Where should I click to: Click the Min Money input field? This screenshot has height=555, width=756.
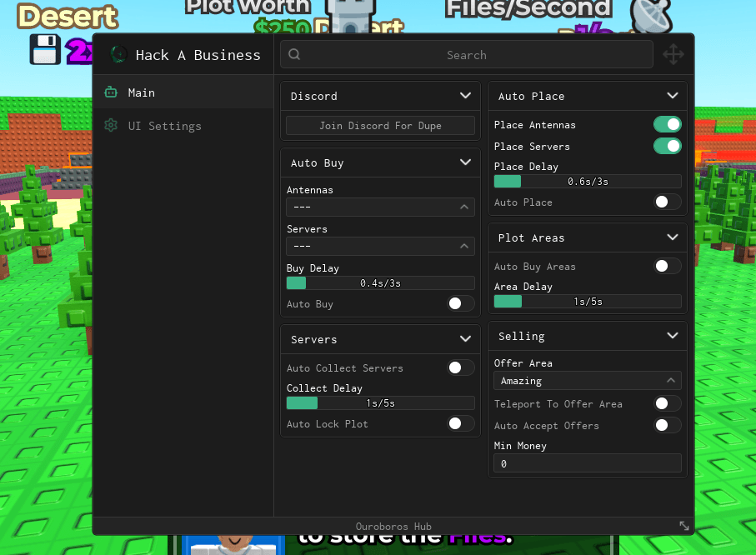[x=588, y=463]
